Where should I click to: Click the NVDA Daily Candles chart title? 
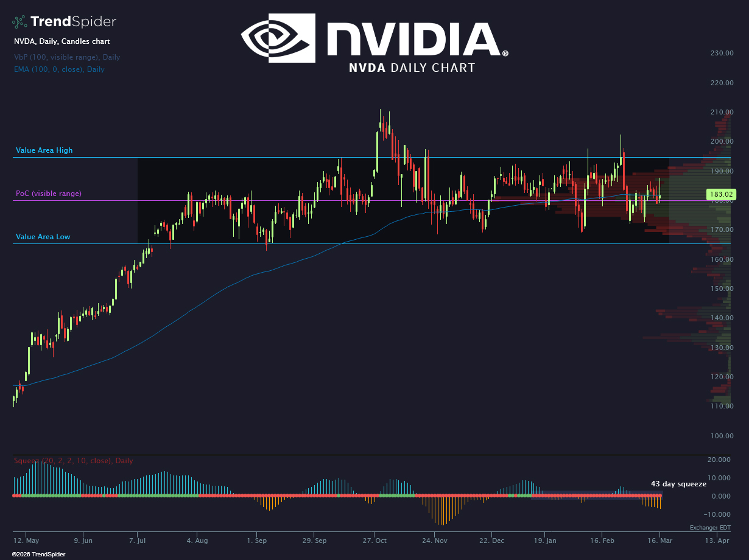click(62, 41)
